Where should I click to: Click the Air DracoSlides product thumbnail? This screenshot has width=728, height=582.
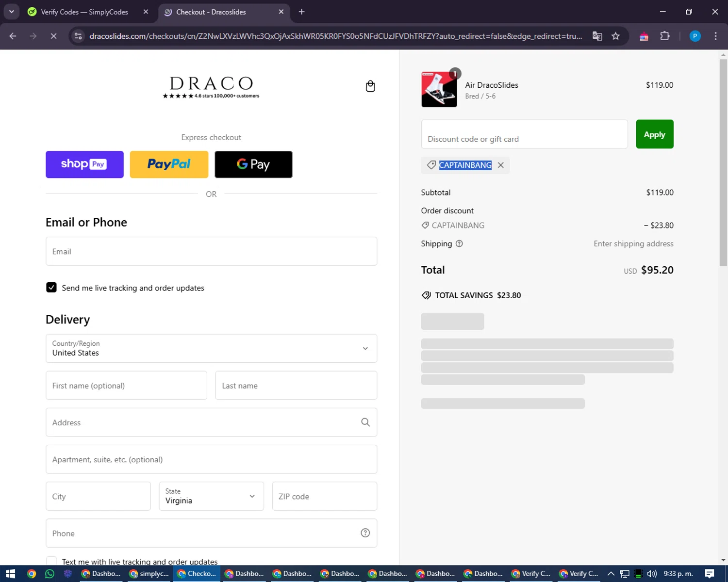[439, 90]
